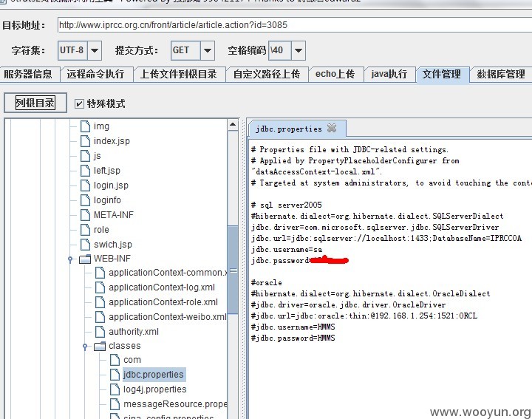Click file icon beside js entry

tap(85, 156)
